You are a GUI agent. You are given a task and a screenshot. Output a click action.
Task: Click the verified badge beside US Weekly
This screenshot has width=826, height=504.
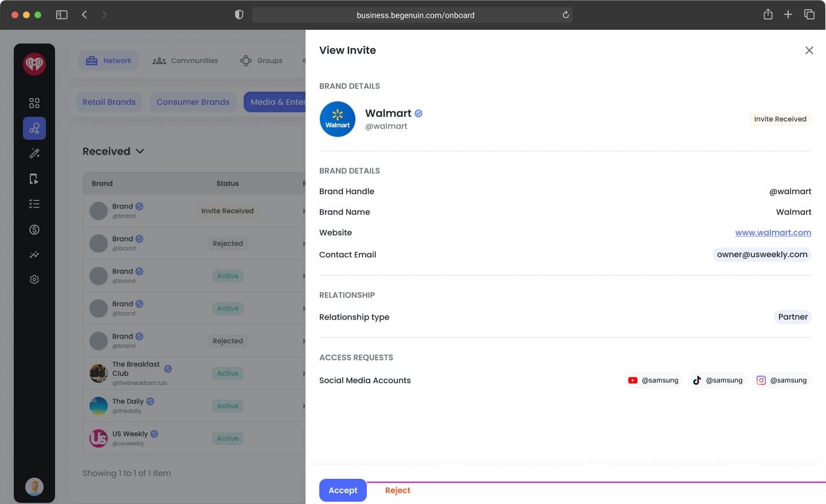click(154, 434)
